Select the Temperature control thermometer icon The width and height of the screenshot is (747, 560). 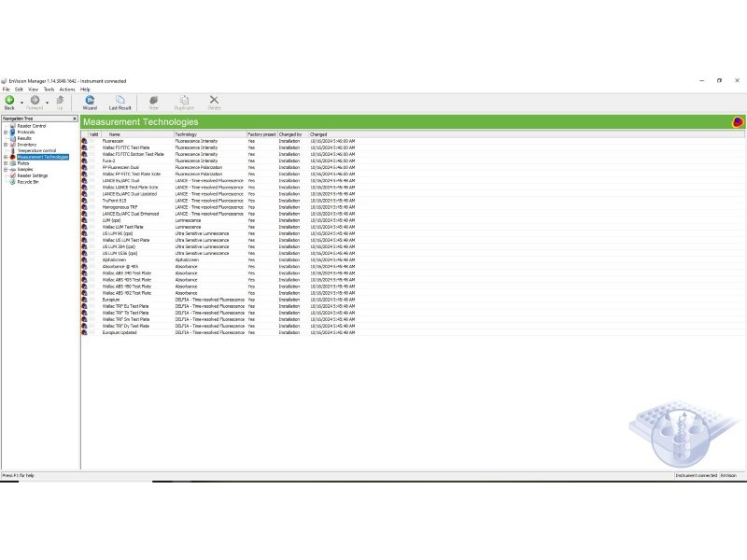13,150
